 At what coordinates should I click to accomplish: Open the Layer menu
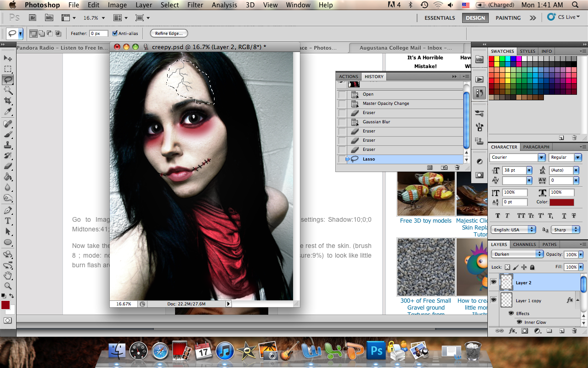[x=144, y=5]
